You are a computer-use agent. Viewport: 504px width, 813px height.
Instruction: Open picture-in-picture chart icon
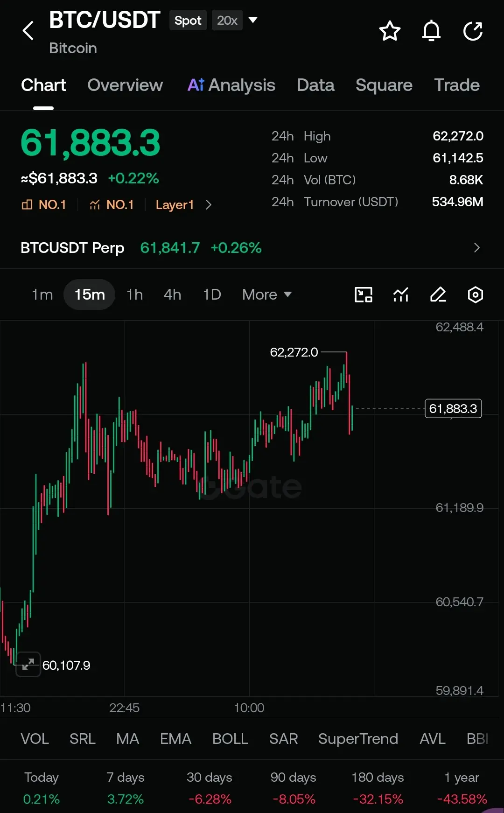point(364,295)
